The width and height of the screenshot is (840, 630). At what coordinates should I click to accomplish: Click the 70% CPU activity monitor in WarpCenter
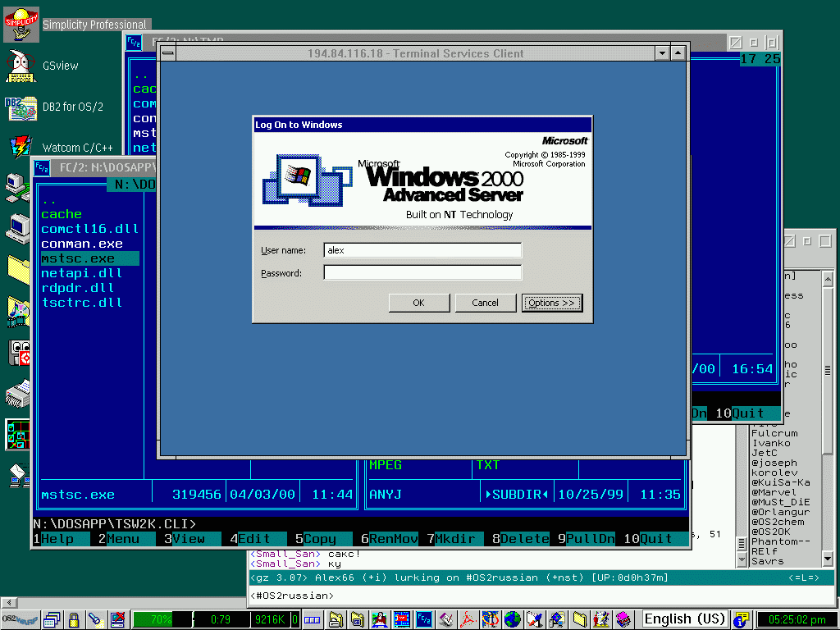point(162,620)
